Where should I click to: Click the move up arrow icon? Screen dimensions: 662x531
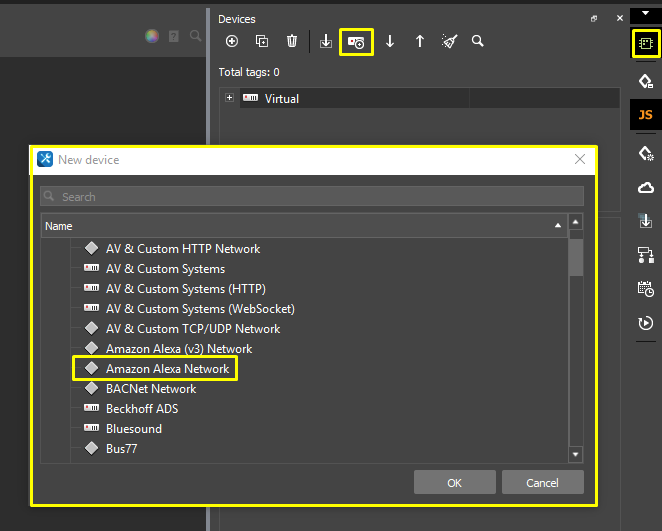[420, 41]
